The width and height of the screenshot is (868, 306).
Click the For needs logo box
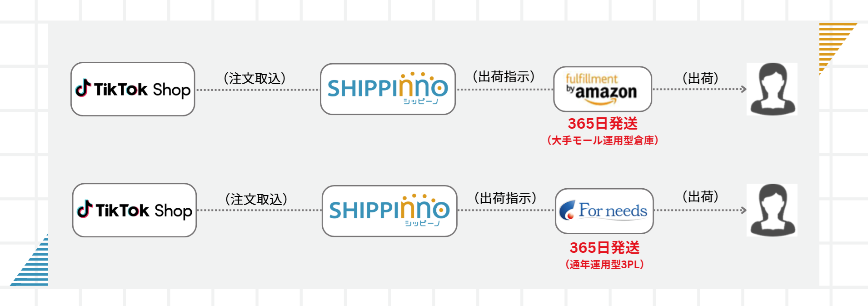tap(604, 211)
